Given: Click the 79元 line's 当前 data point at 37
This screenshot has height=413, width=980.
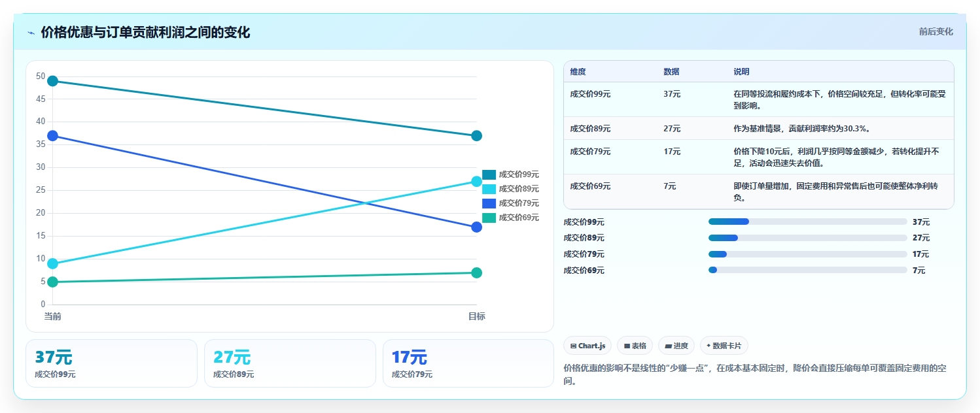Looking at the screenshot, I should [x=53, y=136].
